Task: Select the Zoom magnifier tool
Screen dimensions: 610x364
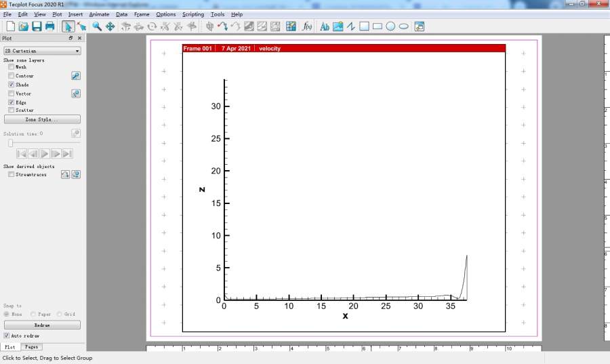Action: (x=97, y=26)
